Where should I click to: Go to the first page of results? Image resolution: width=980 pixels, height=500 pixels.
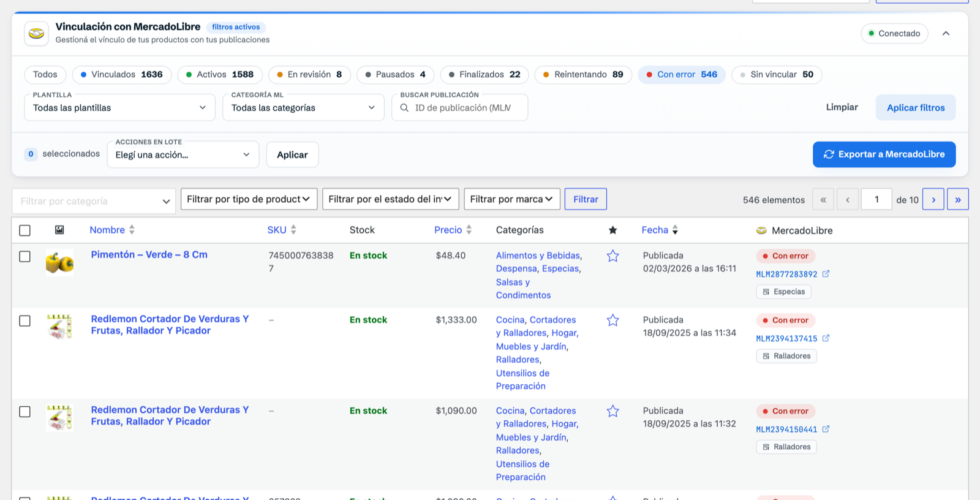[823, 199]
